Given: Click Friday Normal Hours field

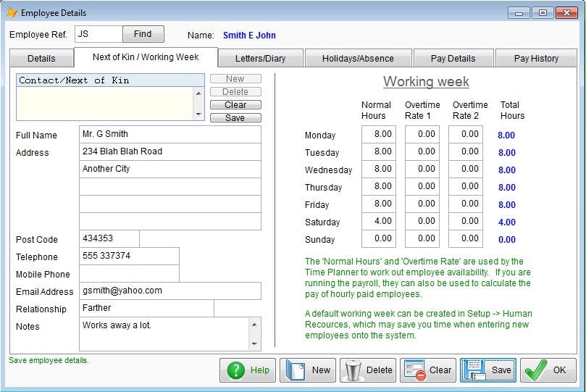Looking at the screenshot, I should coord(379,204).
